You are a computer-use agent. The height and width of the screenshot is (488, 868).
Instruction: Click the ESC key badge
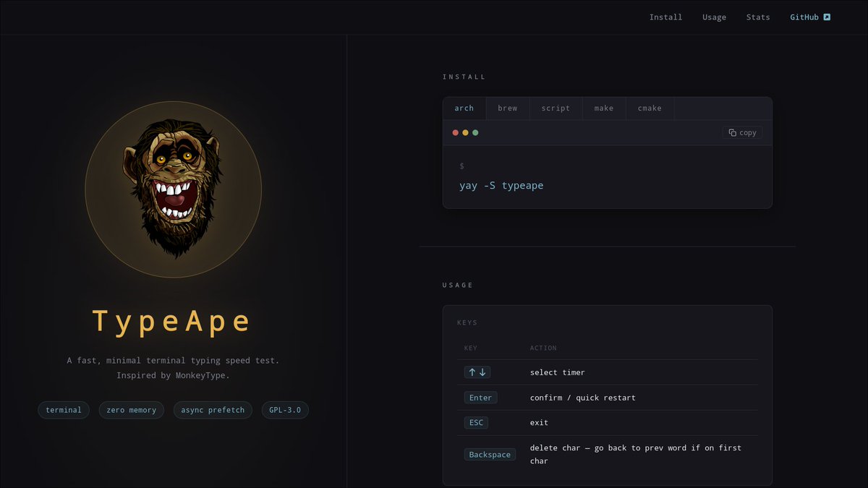(x=476, y=422)
